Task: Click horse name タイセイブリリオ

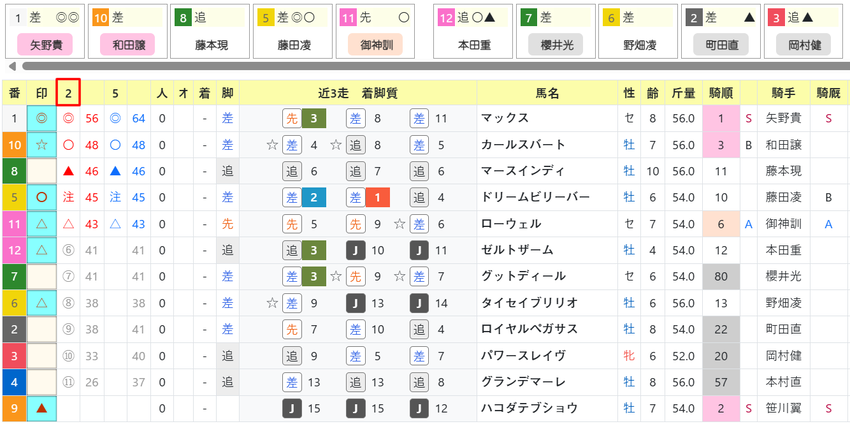Action: 530,303
